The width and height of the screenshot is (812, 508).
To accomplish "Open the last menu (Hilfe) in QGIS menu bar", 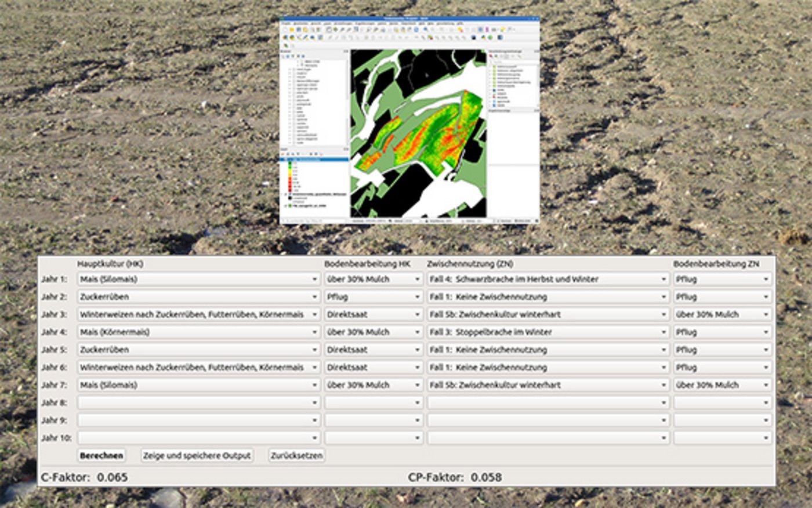I will coord(460,24).
